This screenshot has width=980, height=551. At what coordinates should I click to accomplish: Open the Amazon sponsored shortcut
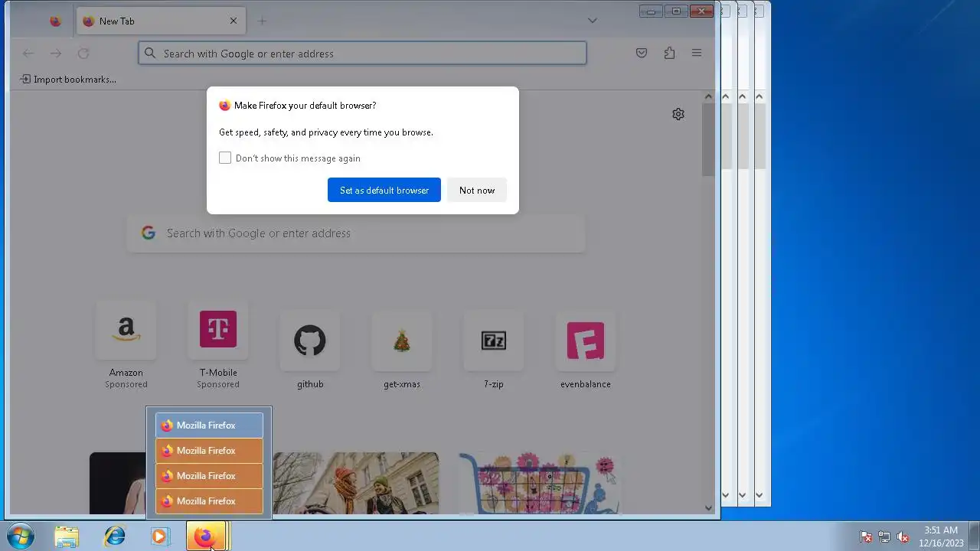(126, 345)
